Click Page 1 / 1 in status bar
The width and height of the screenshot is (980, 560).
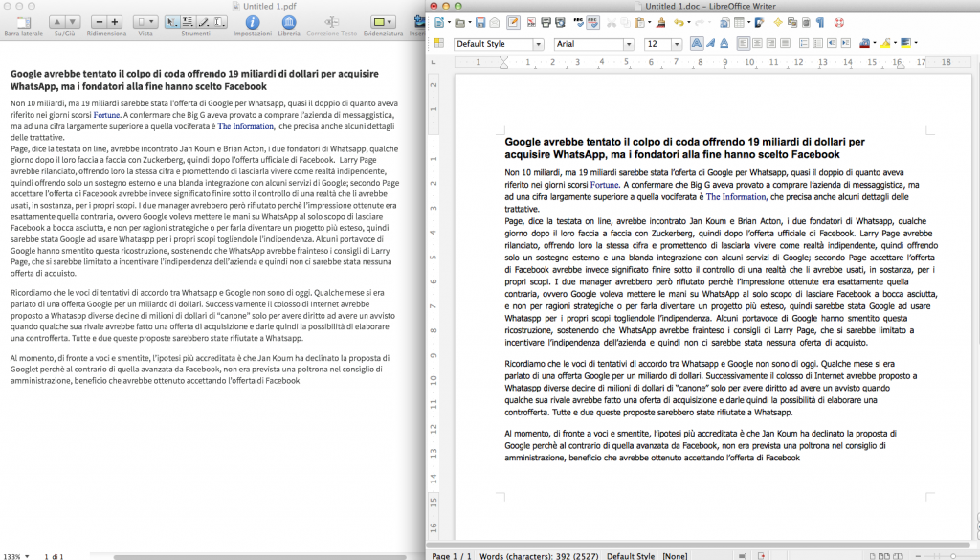point(452,555)
